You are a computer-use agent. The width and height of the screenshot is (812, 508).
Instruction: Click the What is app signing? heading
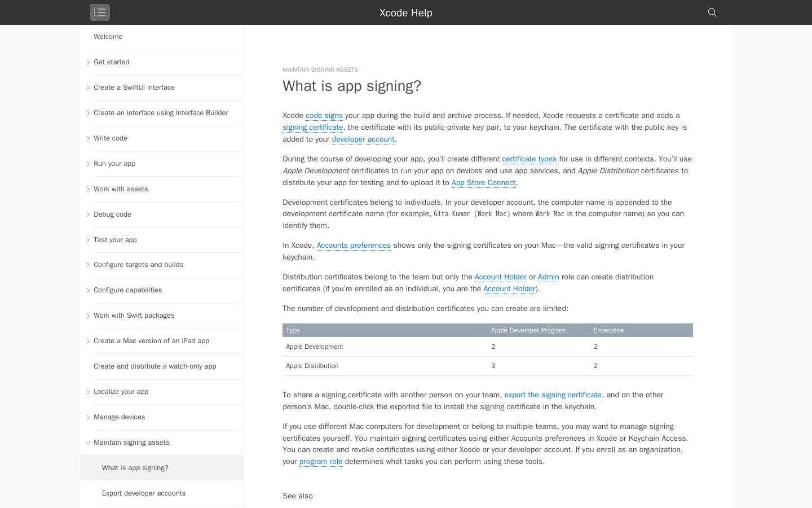coord(352,86)
